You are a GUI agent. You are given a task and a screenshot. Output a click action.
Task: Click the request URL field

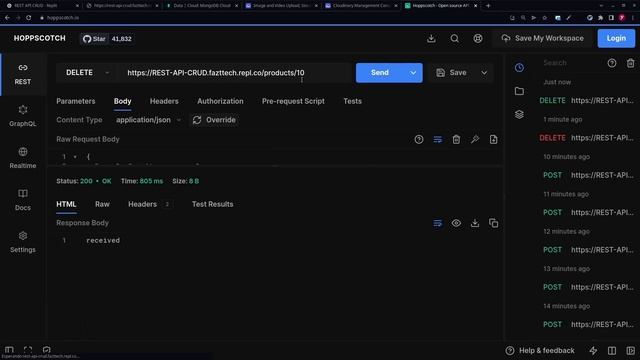235,73
